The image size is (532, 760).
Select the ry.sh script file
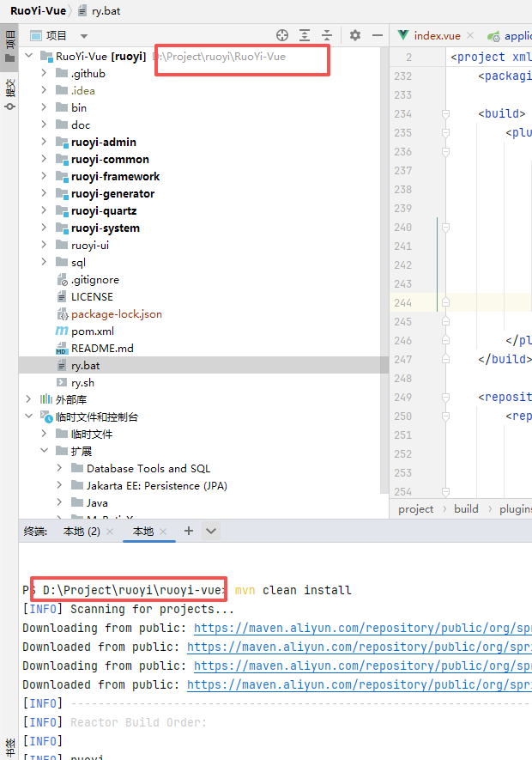click(82, 382)
